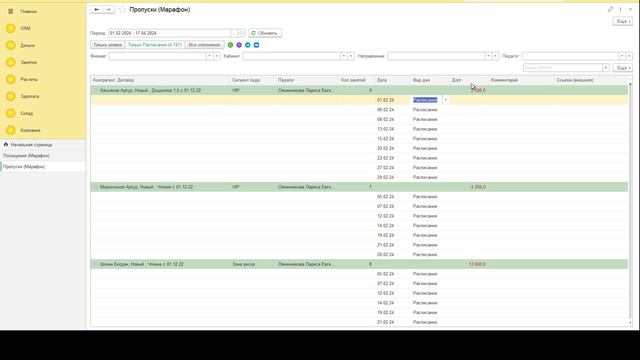Toggle the Только неявки filter

(x=108, y=45)
